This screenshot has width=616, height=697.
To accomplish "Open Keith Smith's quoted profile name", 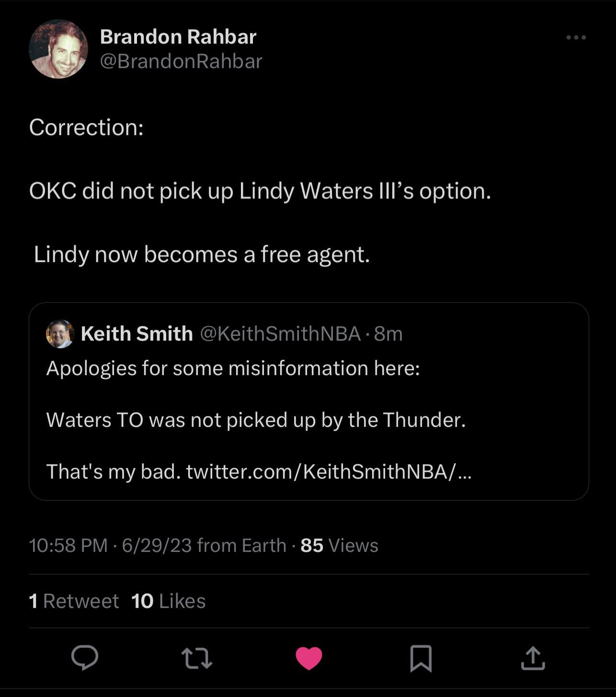I will click(x=137, y=333).
